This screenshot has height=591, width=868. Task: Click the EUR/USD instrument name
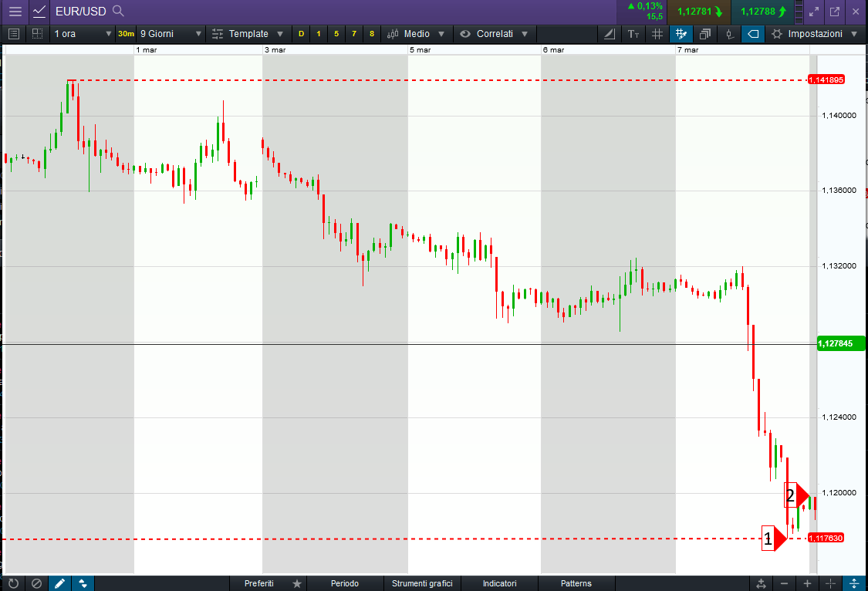tap(81, 11)
